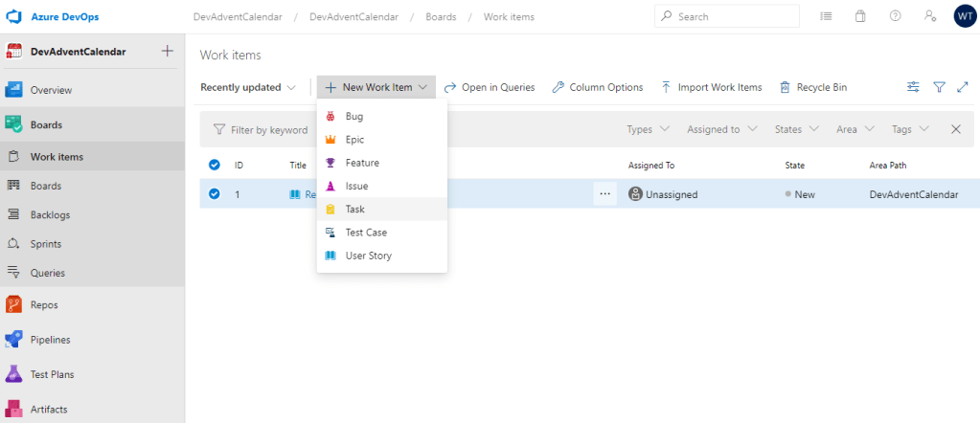This screenshot has width=980, height=423.
Task: Choose User Story from the dropdown menu
Action: (368, 256)
